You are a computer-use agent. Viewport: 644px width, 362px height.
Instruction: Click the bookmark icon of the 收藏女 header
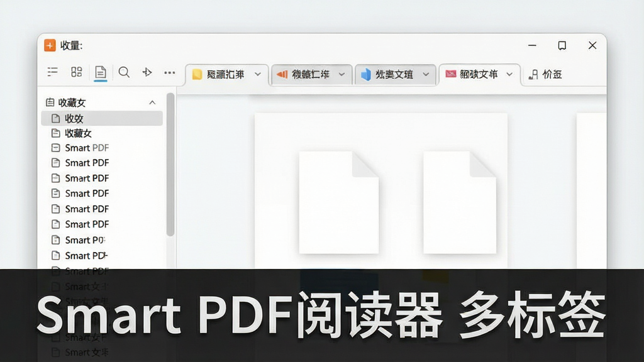50,102
